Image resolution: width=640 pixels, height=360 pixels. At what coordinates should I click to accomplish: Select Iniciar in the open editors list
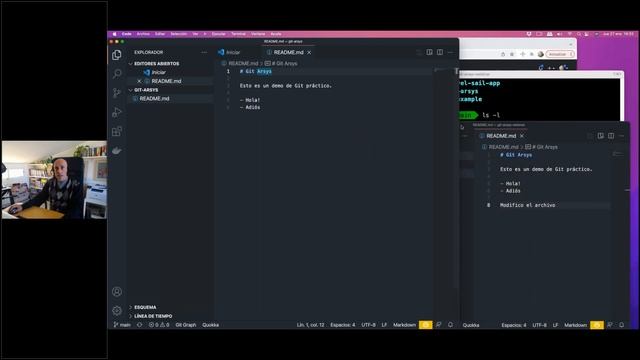tap(158, 72)
